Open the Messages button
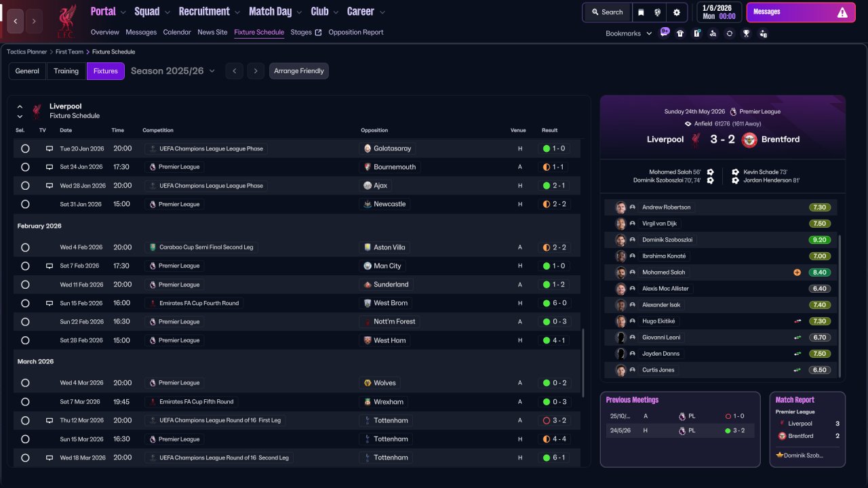Image resolution: width=868 pixels, height=488 pixels. tap(800, 12)
